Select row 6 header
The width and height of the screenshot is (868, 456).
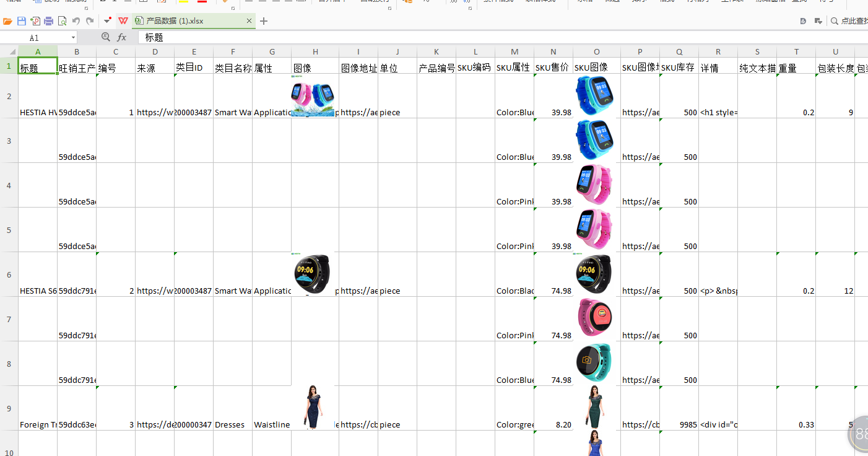[9, 274]
